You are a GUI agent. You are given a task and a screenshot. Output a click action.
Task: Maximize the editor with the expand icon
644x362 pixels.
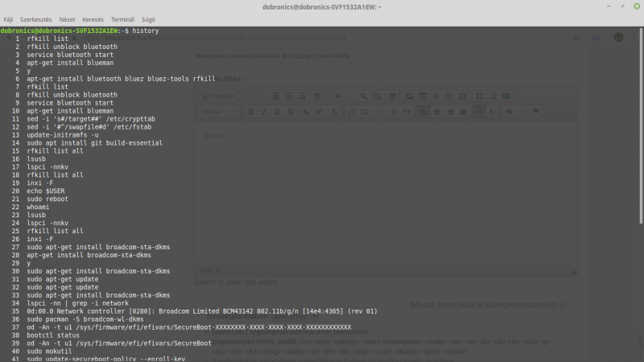[x=479, y=96]
